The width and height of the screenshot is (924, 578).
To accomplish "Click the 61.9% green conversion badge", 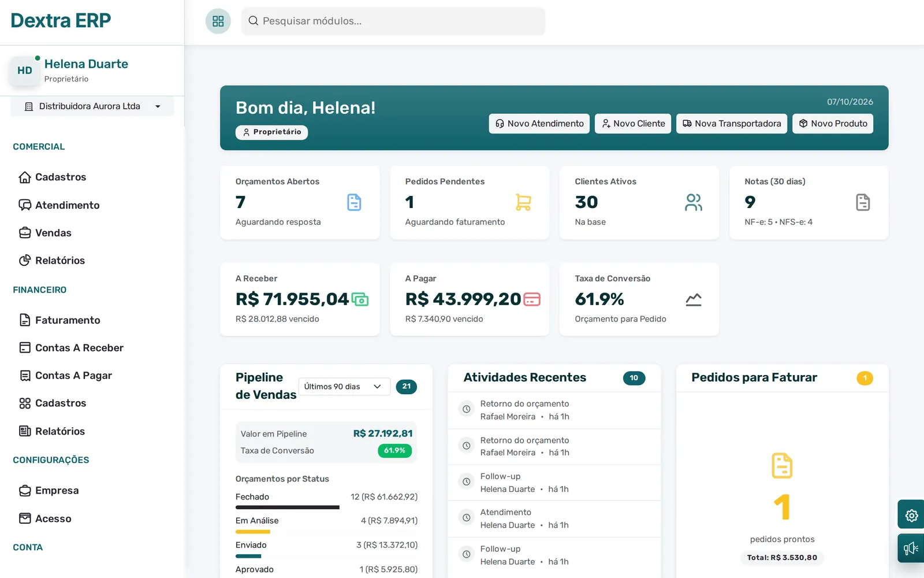I will 394,451.
